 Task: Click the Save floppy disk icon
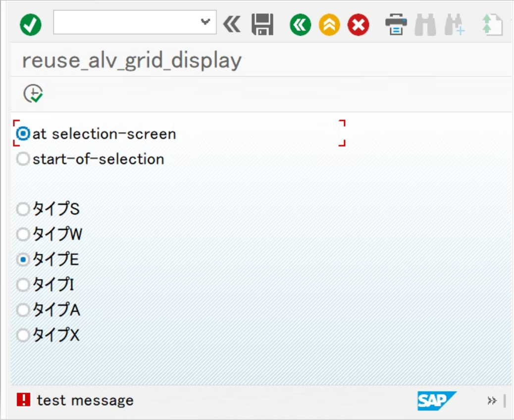coord(262,25)
